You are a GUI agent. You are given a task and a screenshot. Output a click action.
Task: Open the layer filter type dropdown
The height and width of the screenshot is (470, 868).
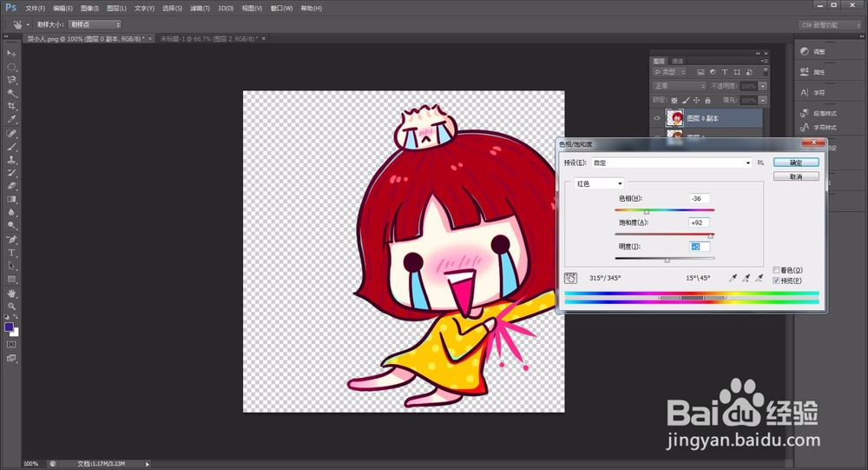669,72
